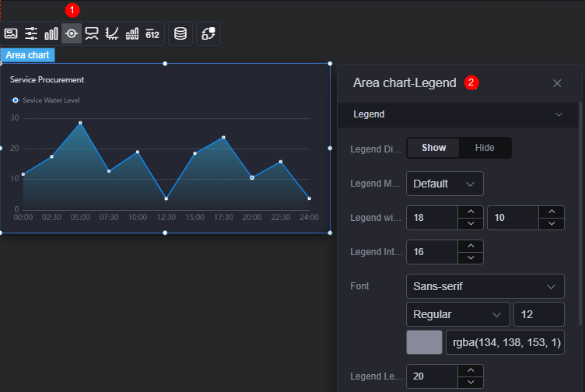Screen dimensions: 585x392
Task: Open the Sans-serif font dropdown
Action: click(x=485, y=286)
